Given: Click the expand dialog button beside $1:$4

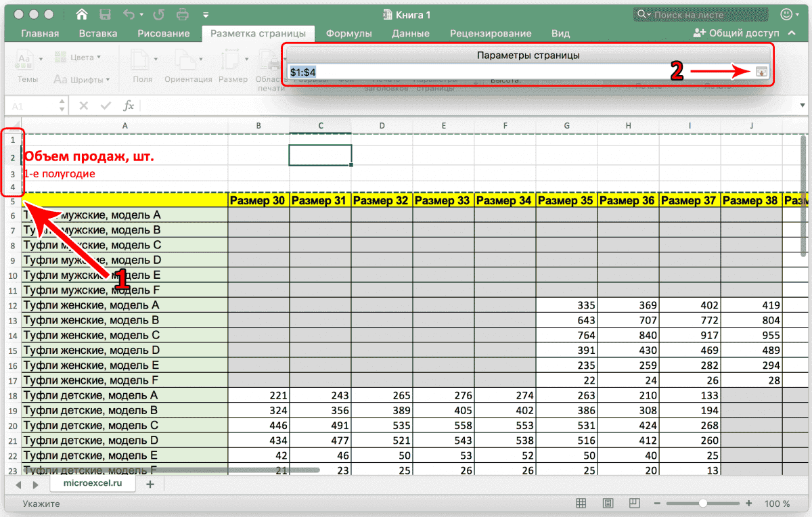Looking at the screenshot, I should point(762,72).
